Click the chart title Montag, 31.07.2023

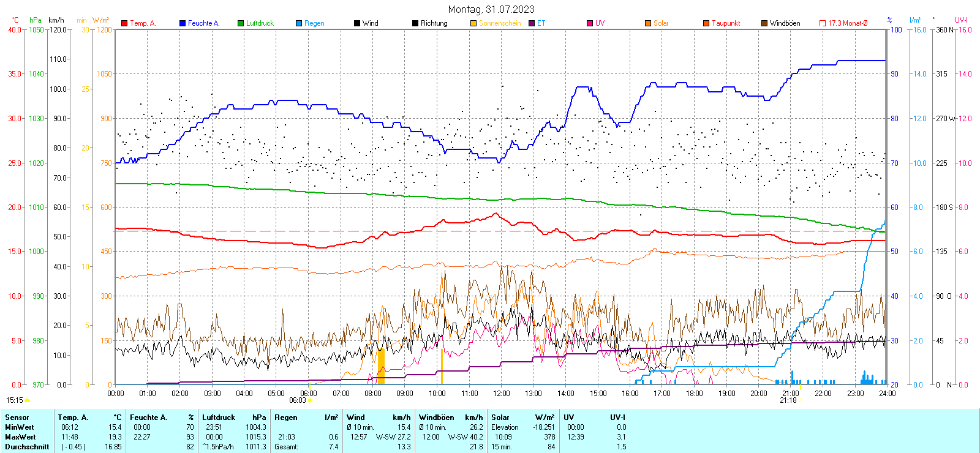pos(491,9)
